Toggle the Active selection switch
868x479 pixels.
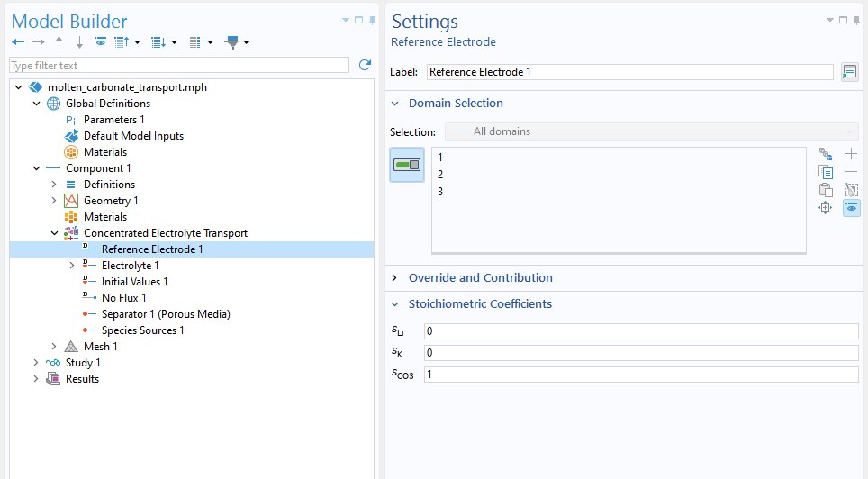coord(407,165)
